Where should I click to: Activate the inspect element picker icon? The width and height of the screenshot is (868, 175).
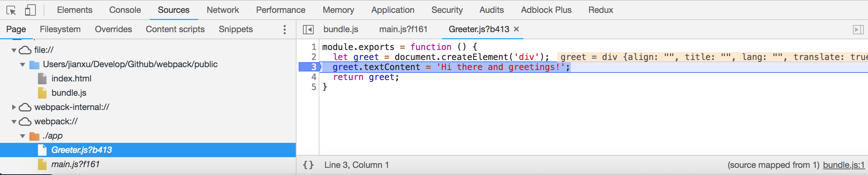coord(11,10)
